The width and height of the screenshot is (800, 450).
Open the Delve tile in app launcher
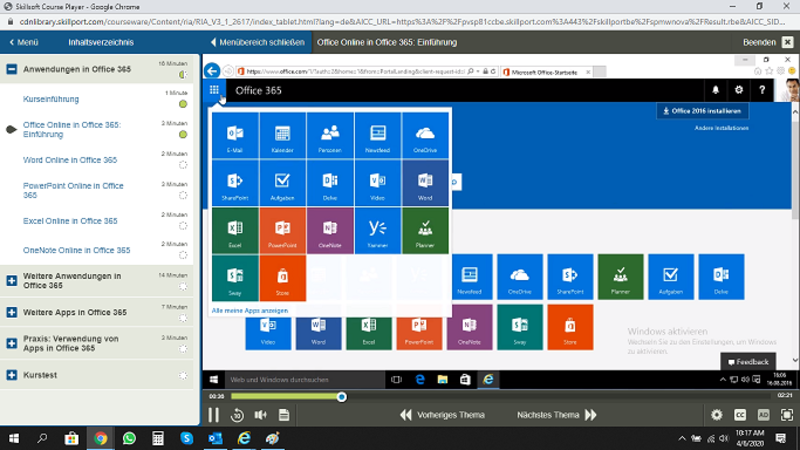330,183
